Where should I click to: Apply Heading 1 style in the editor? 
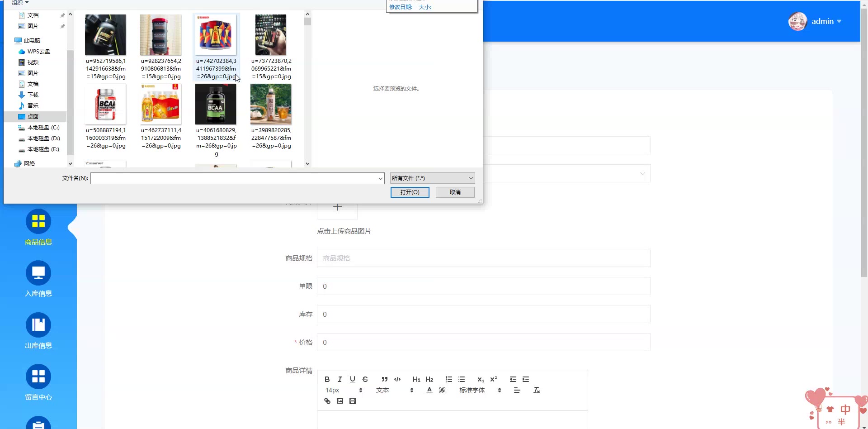[x=416, y=379]
